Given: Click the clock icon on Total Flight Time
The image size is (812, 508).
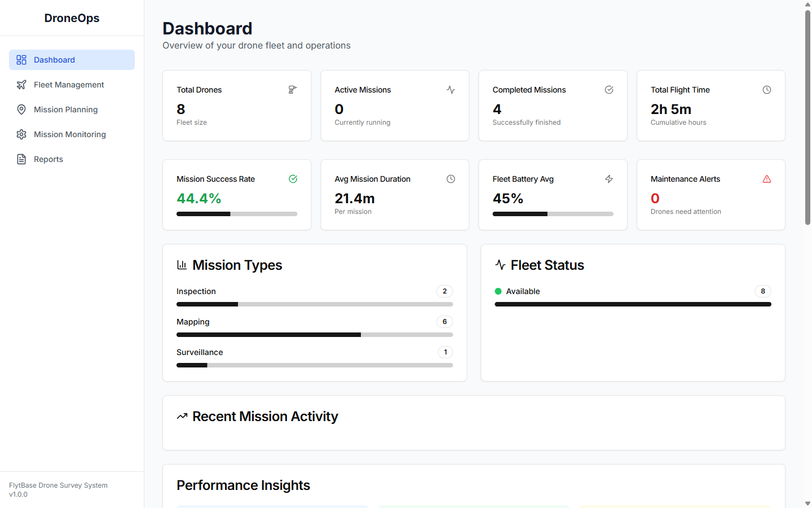Looking at the screenshot, I should click(767, 90).
